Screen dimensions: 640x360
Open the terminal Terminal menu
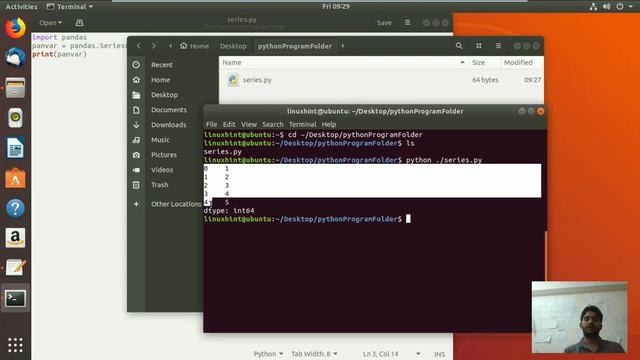point(302,124)
